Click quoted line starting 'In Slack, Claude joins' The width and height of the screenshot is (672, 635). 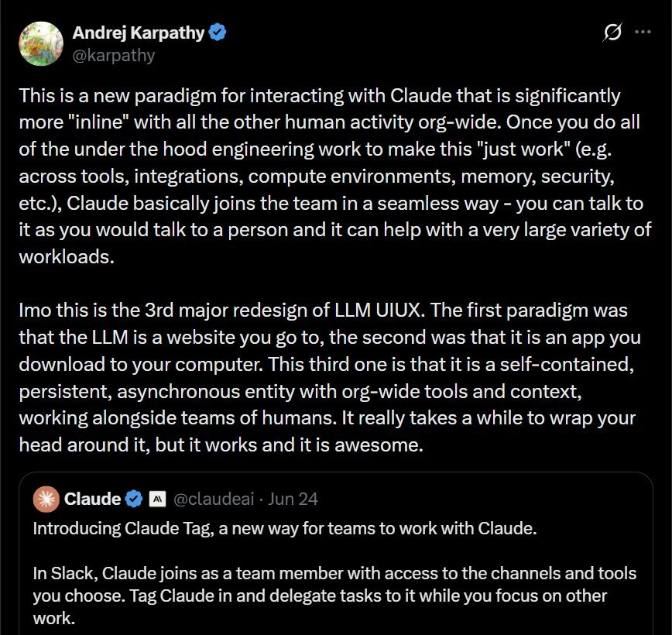pos(334,573)
